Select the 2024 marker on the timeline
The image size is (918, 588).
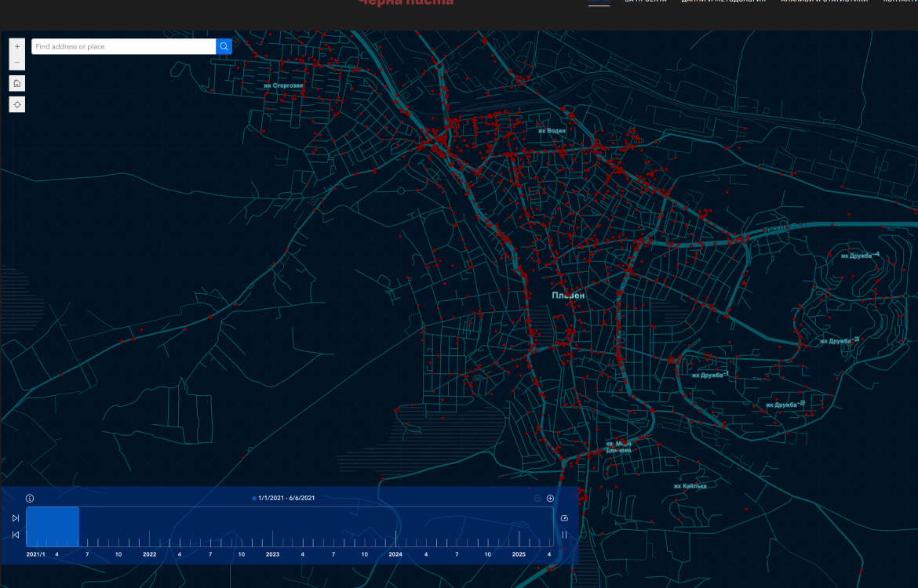tap(395, 554)
